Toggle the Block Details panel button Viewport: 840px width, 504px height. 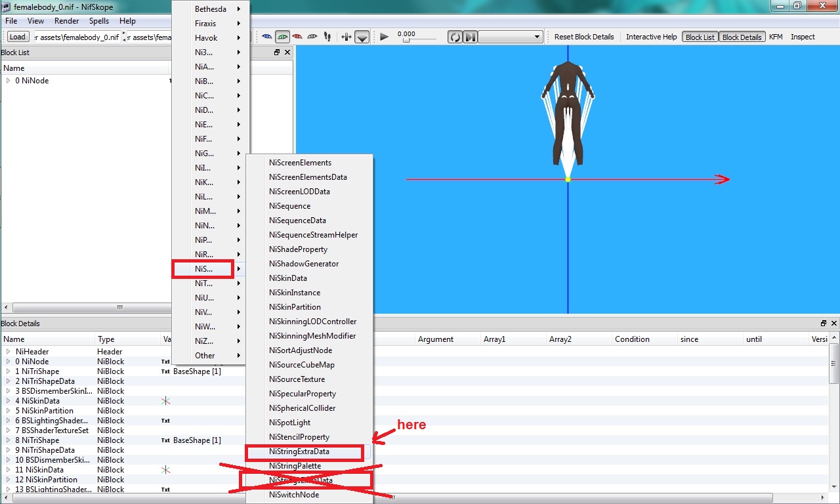(742, 37)
